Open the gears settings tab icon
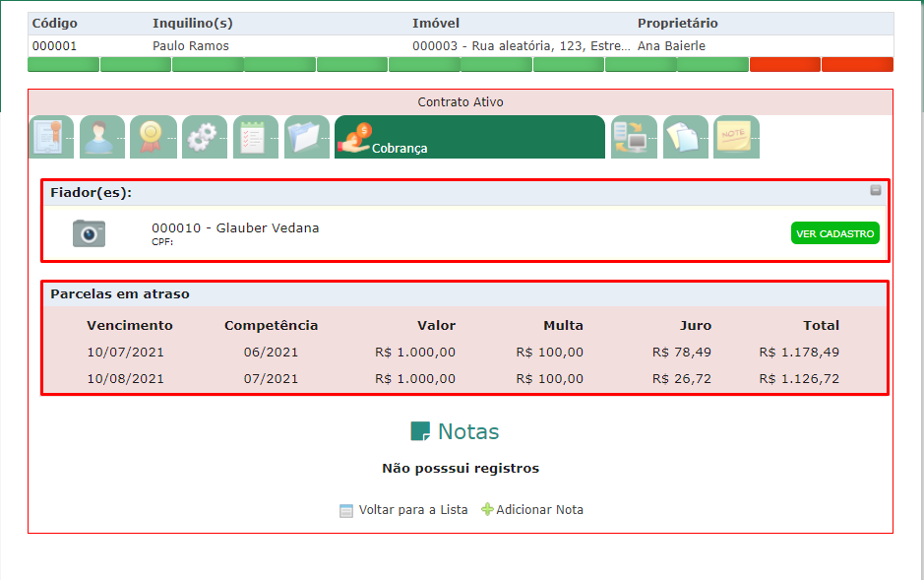This screenshot has width=924, height=580. 204,137
